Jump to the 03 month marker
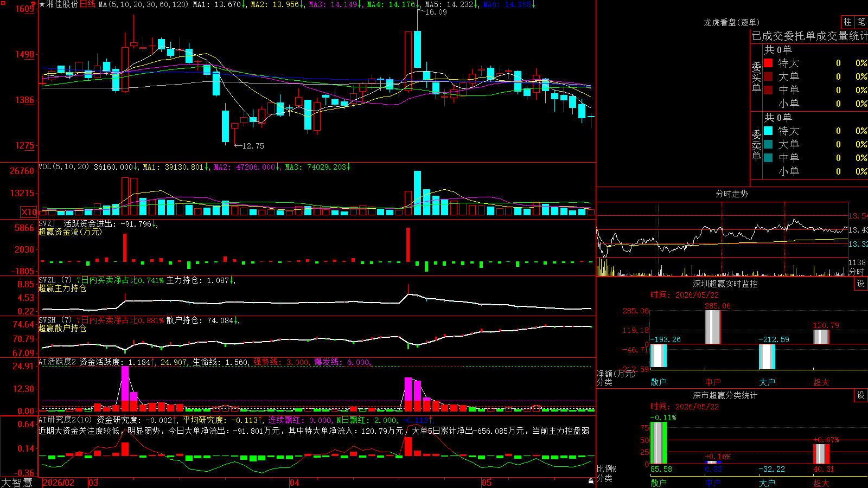Viewport: 868px width, 488px height. click(x=93, y=483)
